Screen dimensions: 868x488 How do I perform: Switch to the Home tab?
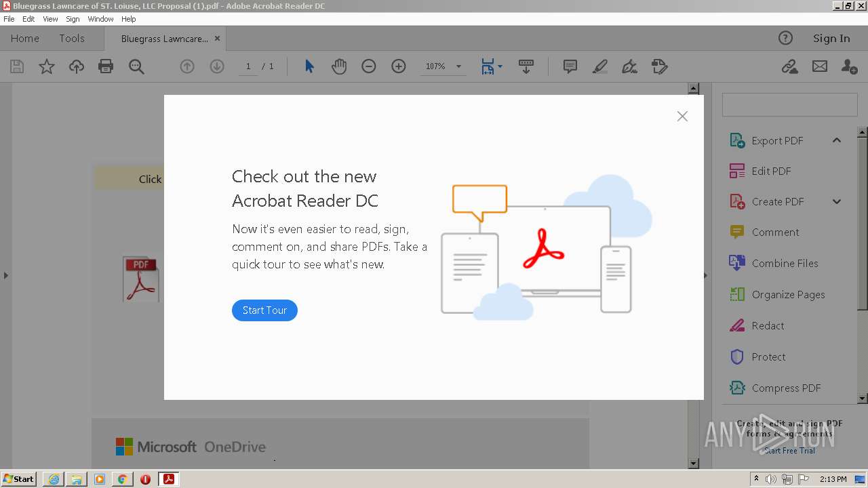click(x=25, y=39)
